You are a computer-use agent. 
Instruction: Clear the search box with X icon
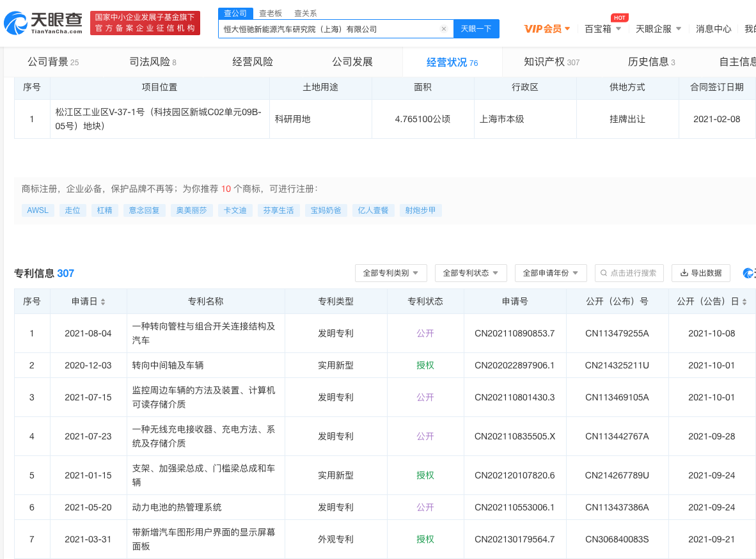(x=444, y=29)
